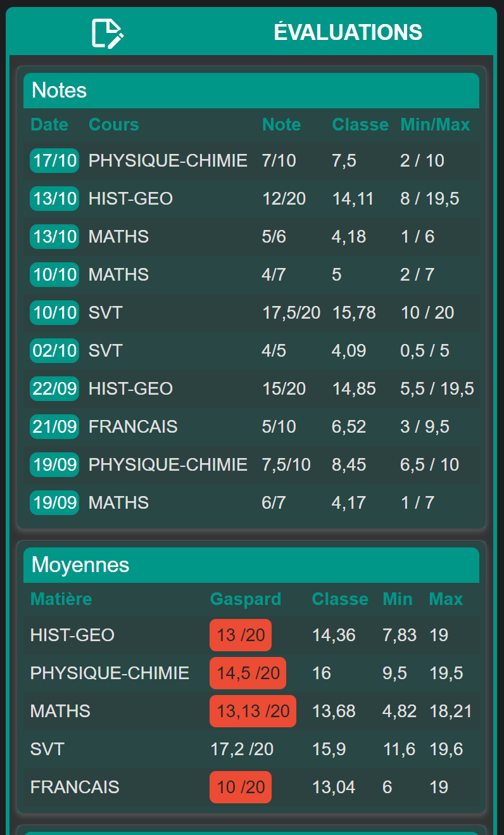Click the Matière column header

tap(61, 599)
